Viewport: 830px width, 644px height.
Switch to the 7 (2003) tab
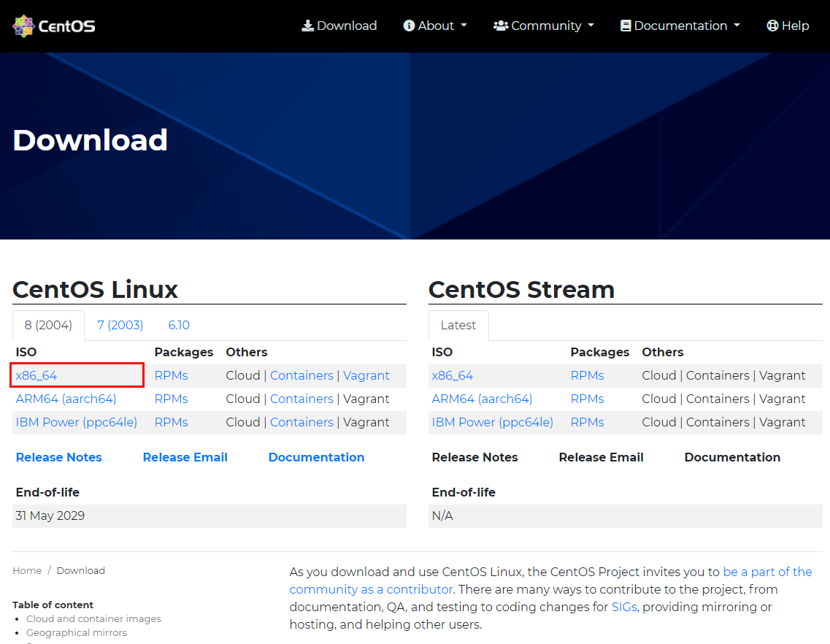coord(120,325)
